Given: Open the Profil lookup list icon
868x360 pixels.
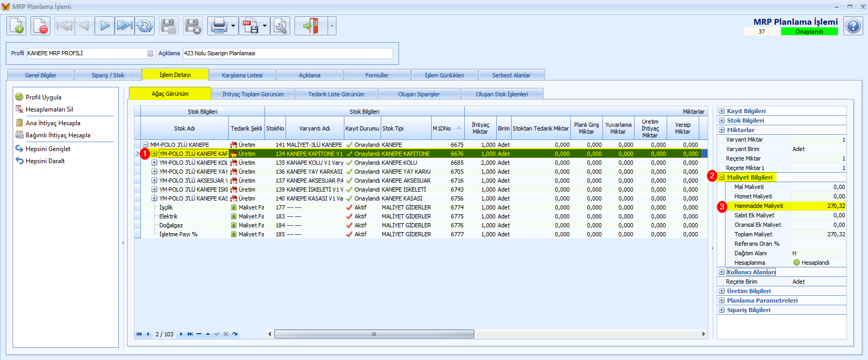Looking at the screenshot, I should (x=150, y=53).
